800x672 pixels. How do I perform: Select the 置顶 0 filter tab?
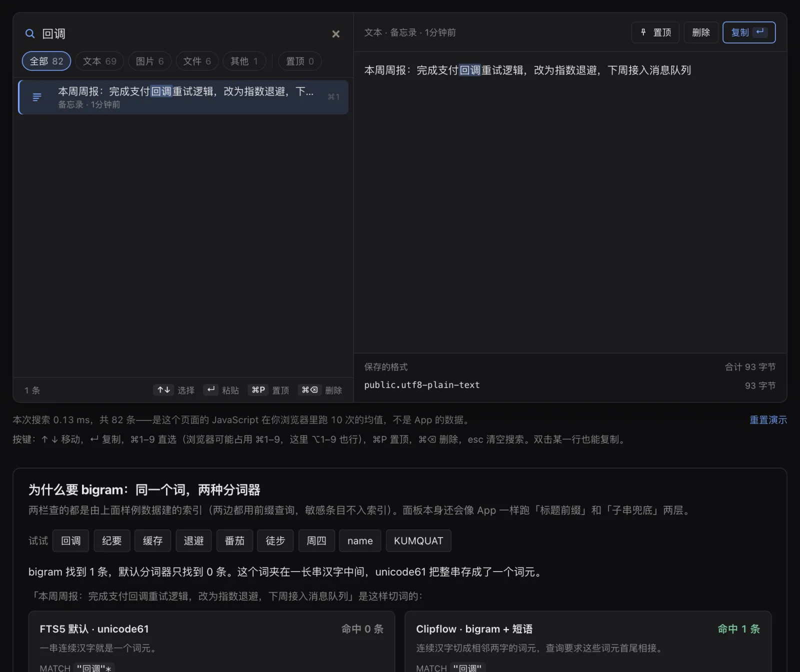299,61
